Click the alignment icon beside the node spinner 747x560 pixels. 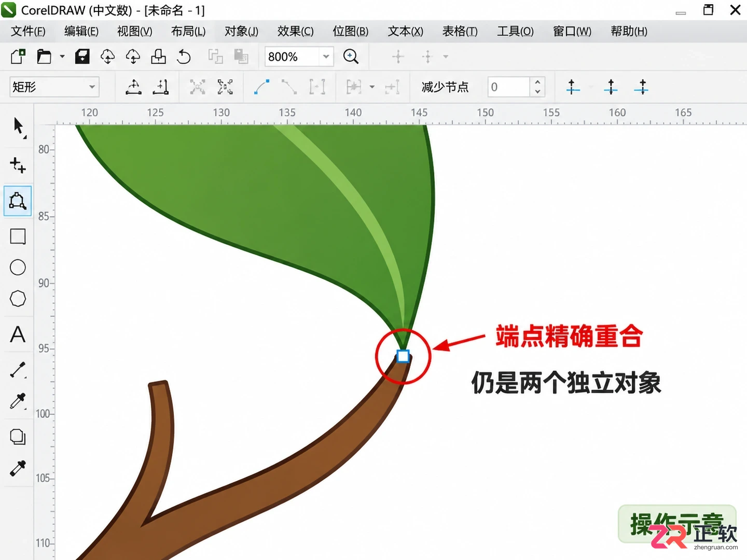pos(573,87)
